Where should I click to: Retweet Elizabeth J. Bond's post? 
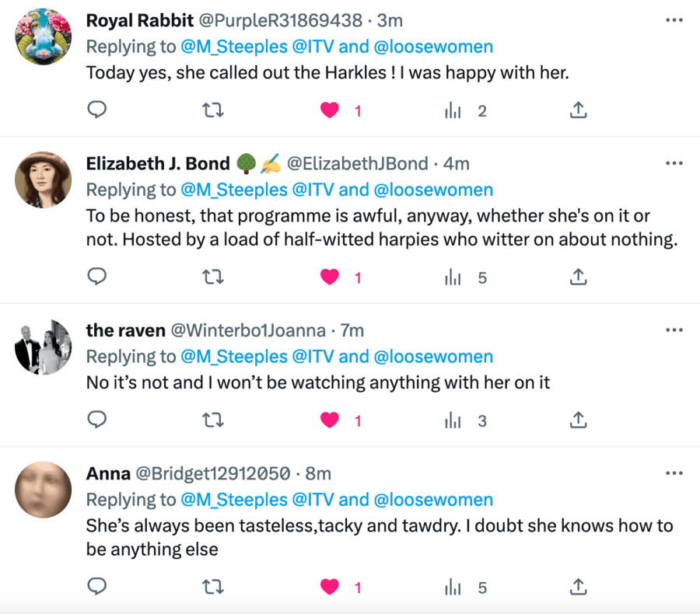[212, 276]
